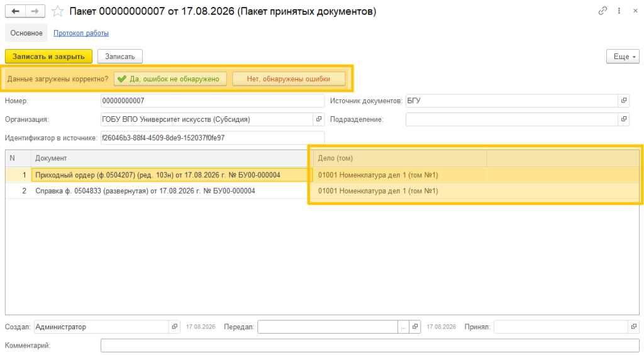Open the Подразделение linked record icon
The height and width of the screenshot is (355, 644).
click(624, 119)
